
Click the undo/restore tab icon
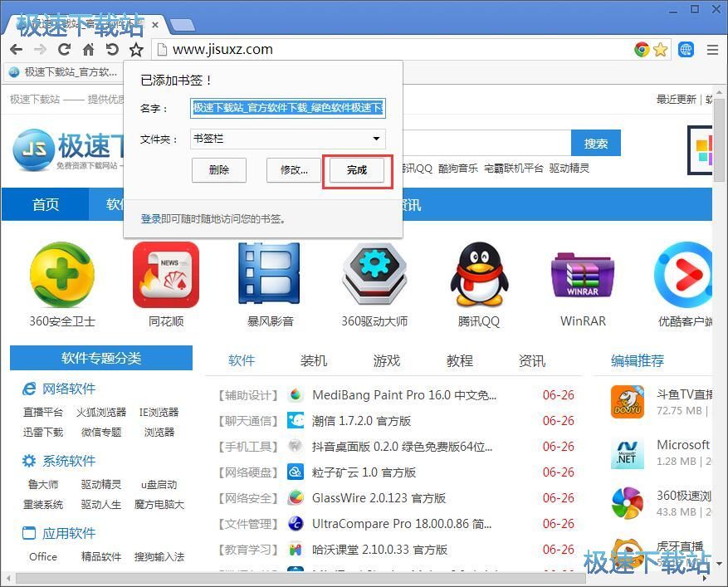click(112, 49)
